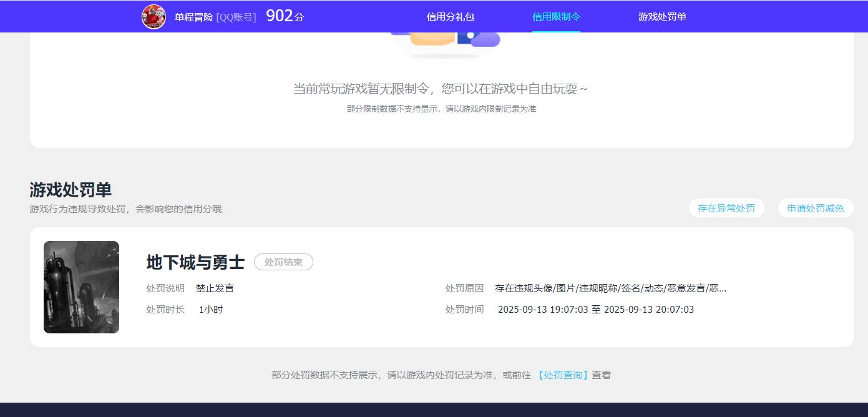
Task: Open the 游戏处罚单 tab
Action: (x=661, y=17)
